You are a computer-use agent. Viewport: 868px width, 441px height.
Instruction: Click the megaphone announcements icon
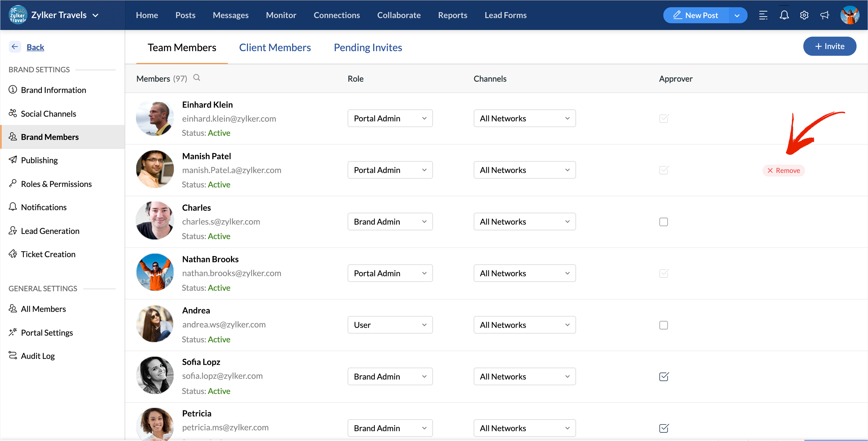point(825,15)
